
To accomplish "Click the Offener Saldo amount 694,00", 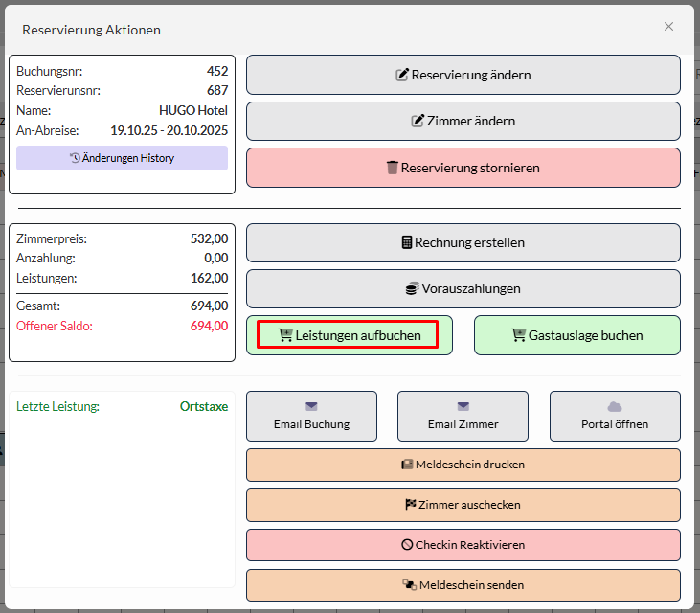I will (x=209, y=326).
